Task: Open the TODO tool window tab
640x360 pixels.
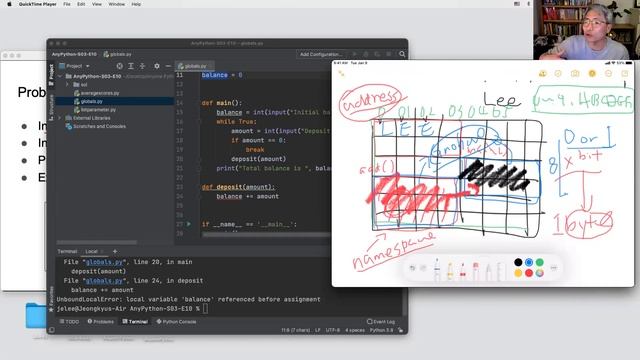Action: tap(69, 322)
